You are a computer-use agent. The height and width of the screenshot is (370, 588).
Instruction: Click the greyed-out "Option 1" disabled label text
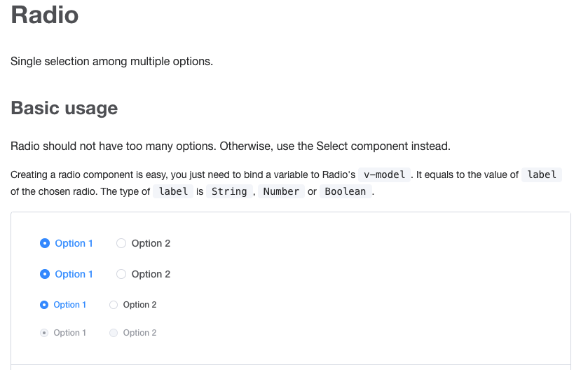point(69,333)
